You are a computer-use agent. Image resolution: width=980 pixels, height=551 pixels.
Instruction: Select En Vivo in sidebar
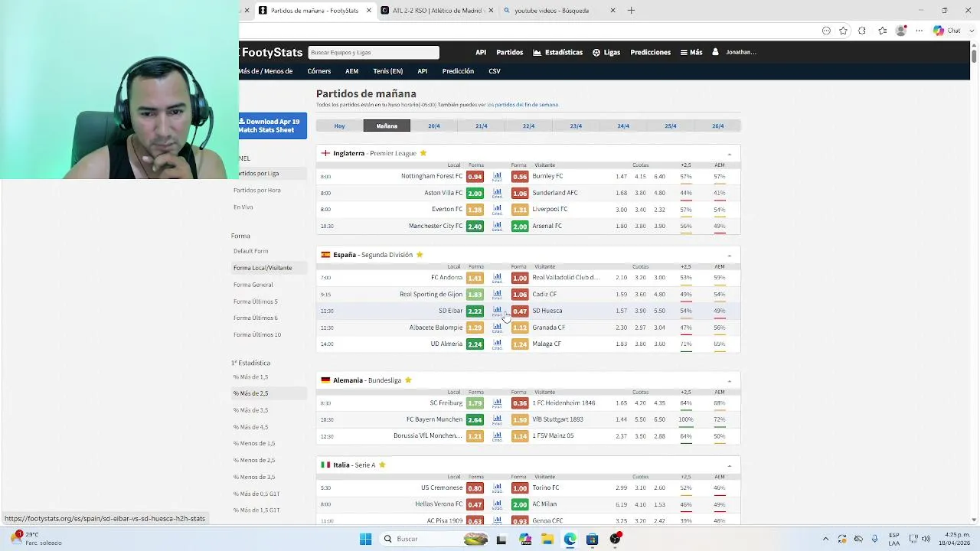point(243,207)
